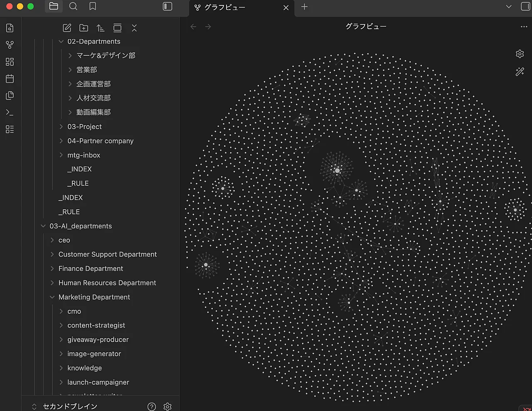This screenshot has height=411, width=532.
Task: Expand Human Resources Department folder
Action: pyautogui.click(x=52, y=283)
